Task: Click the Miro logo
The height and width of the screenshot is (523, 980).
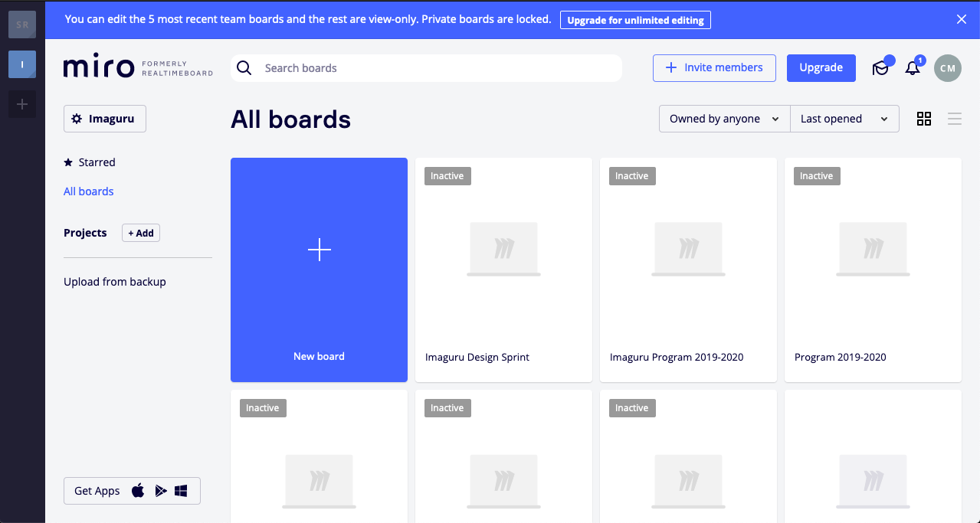Action: click(x=99, y=67)
